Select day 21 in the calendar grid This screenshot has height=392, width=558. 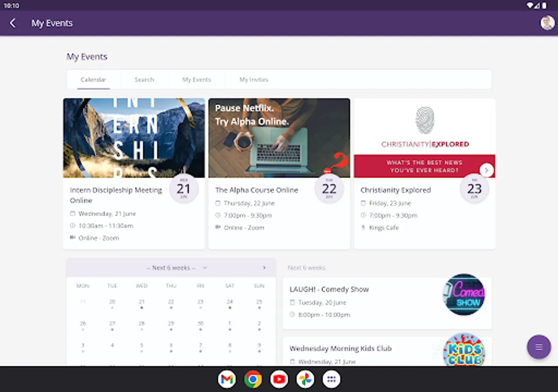click(x=142, y=302)
